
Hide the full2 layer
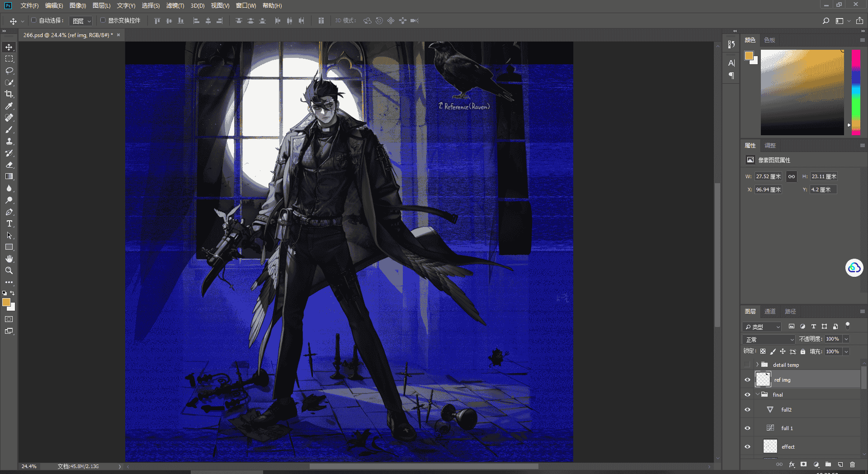tap(747, 410)
